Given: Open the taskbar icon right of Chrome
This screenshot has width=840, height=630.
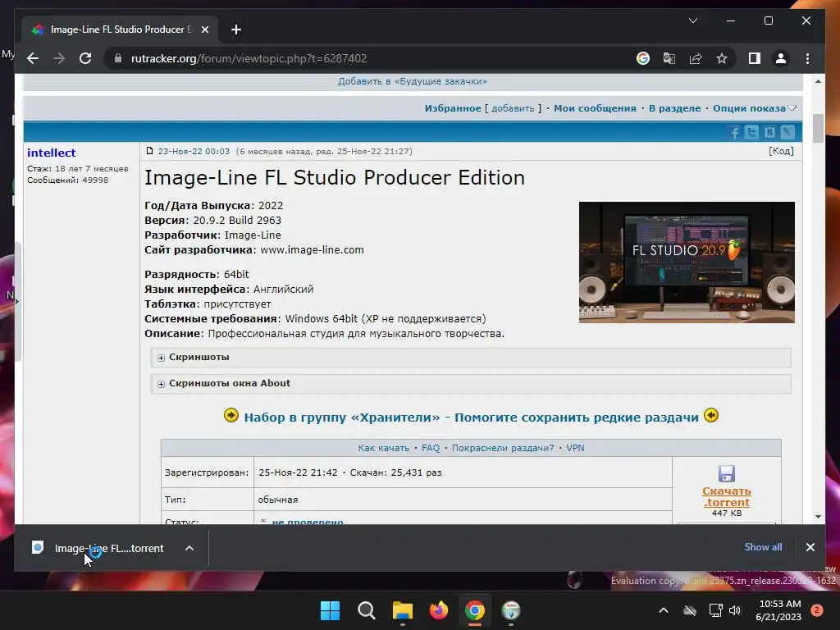Looking at the screenshot, I should coord(511,610).
